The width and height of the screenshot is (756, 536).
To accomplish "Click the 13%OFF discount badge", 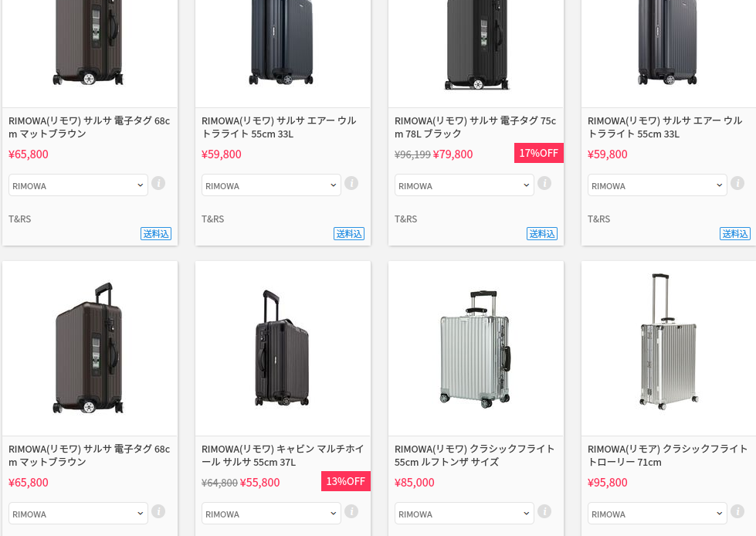I will click(x=345, y=481).
